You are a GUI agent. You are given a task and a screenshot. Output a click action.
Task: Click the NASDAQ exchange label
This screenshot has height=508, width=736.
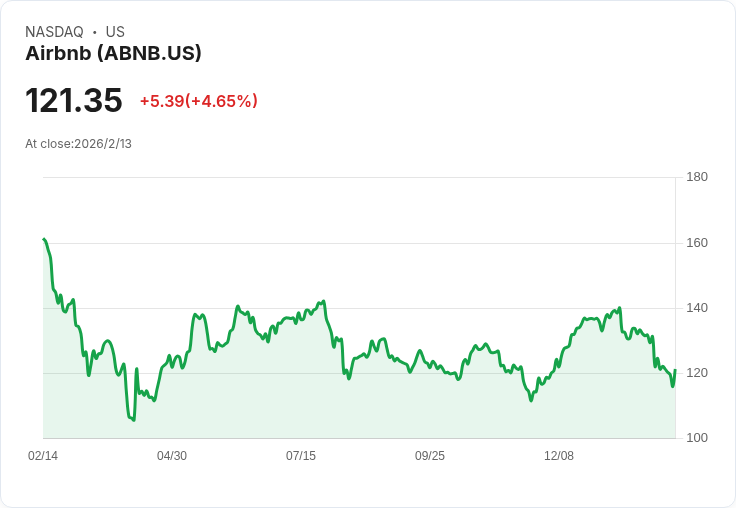pos(54,32)
